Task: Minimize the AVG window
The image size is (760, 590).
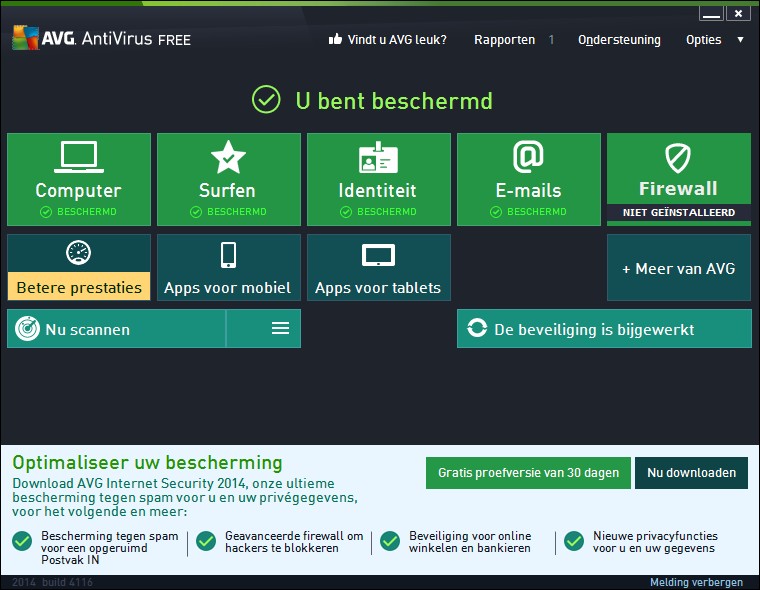Action: click(709, 14)
